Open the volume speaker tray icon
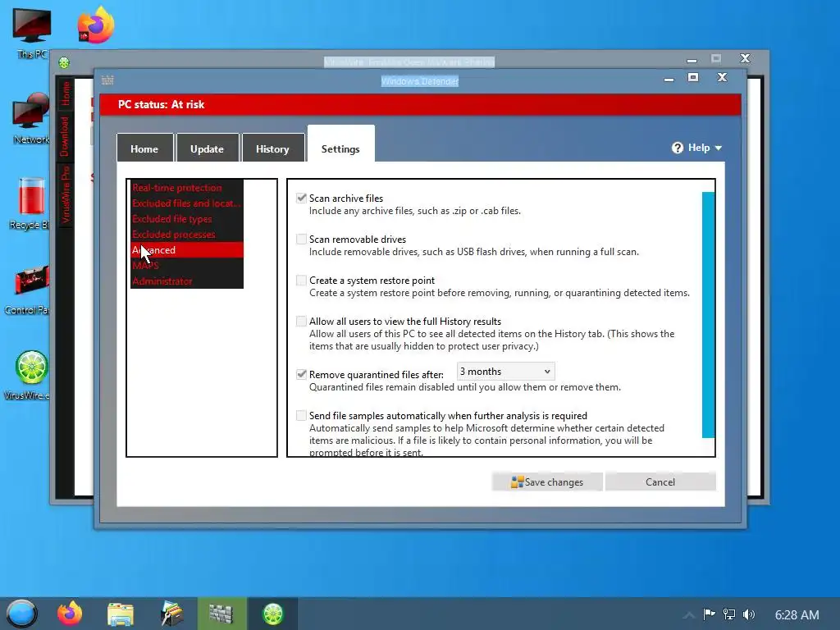The width and height of the screenshot is (840, 630). pos(749,614)
